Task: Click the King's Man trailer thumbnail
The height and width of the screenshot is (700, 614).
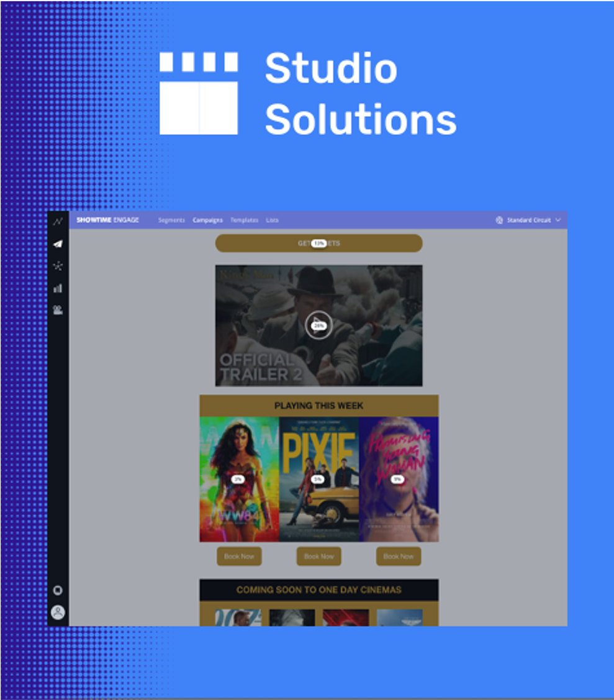Action: (318, 325)
